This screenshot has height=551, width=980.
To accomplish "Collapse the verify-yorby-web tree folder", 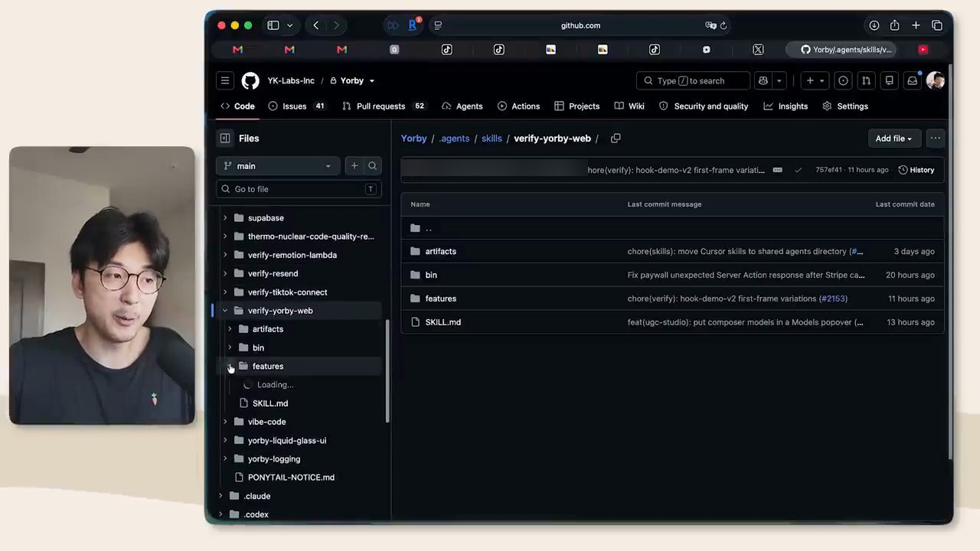I will pyautogui.click(x=225, y=311).
